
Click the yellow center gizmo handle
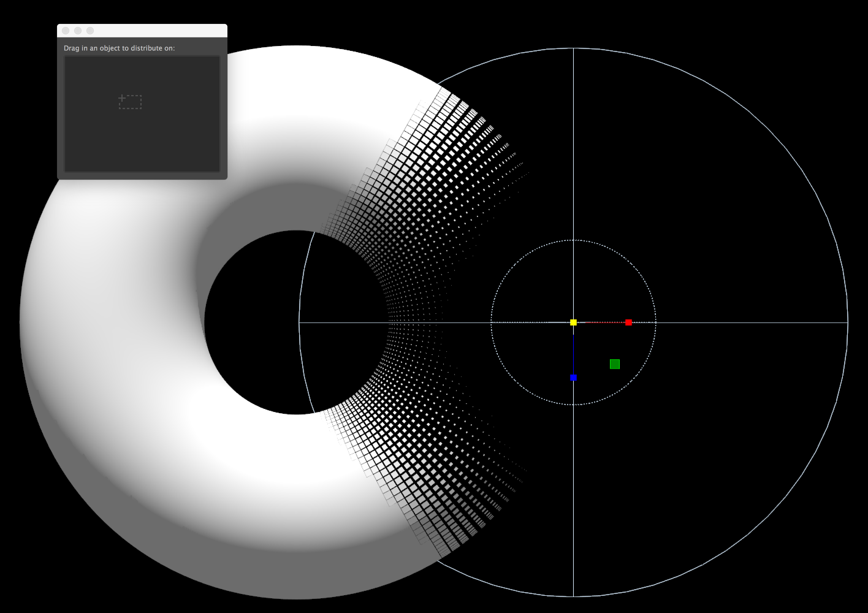pyautogui.click(x=573, y=322)
